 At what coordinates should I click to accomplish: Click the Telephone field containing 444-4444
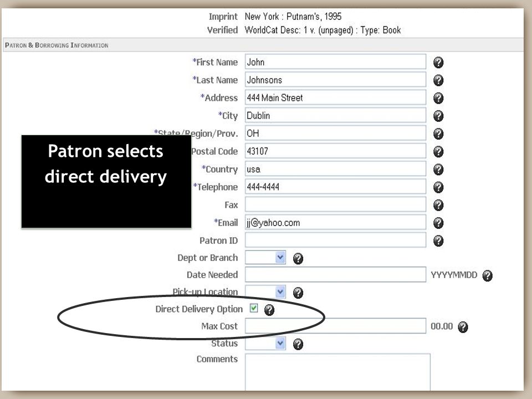tap(336, 187)
